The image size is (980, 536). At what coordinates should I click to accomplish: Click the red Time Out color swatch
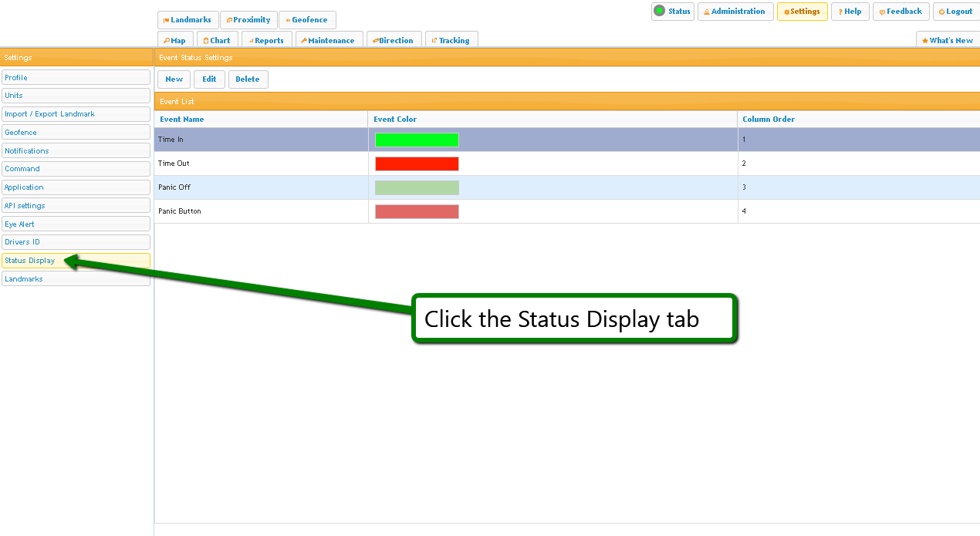417,163
